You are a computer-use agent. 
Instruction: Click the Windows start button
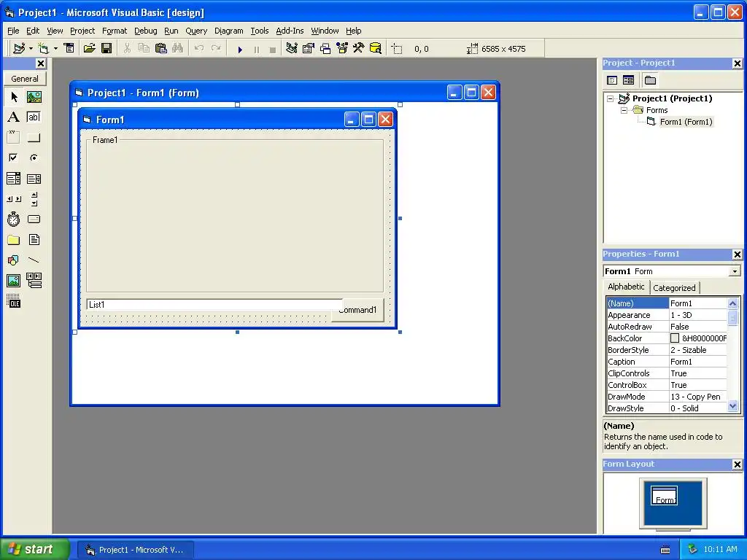pos(34,549)
